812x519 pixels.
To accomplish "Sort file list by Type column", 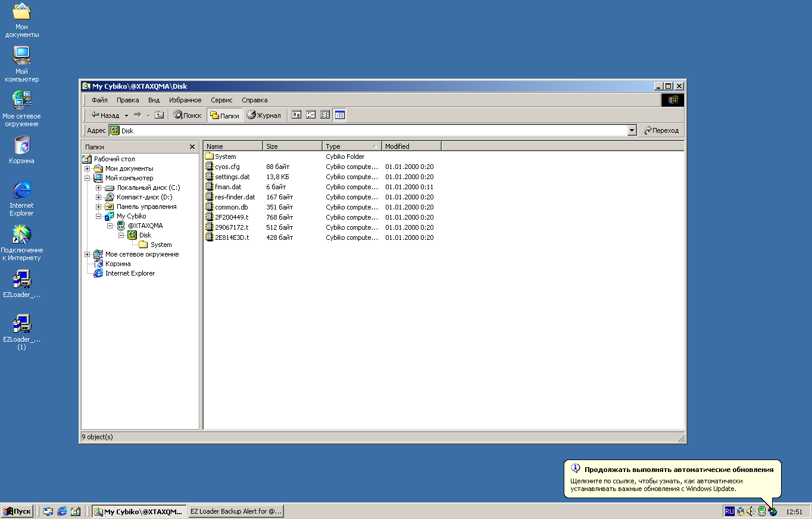I will 352,146.
